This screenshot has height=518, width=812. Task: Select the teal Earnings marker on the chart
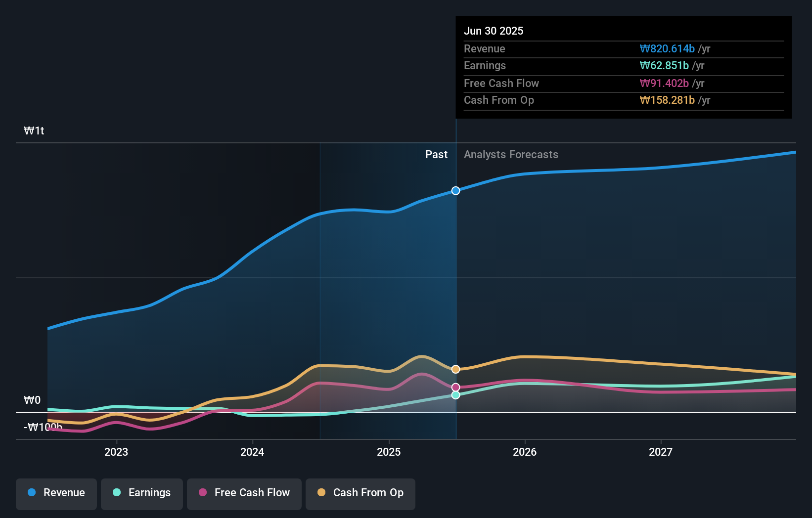point(455,394)
